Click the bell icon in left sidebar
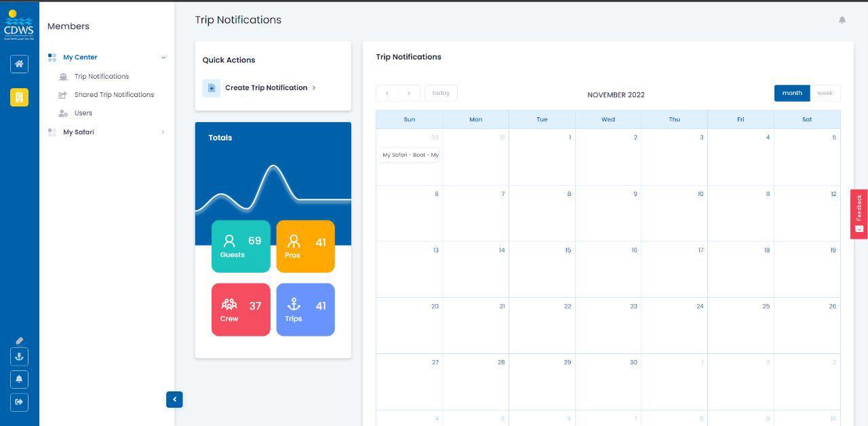 19,379
